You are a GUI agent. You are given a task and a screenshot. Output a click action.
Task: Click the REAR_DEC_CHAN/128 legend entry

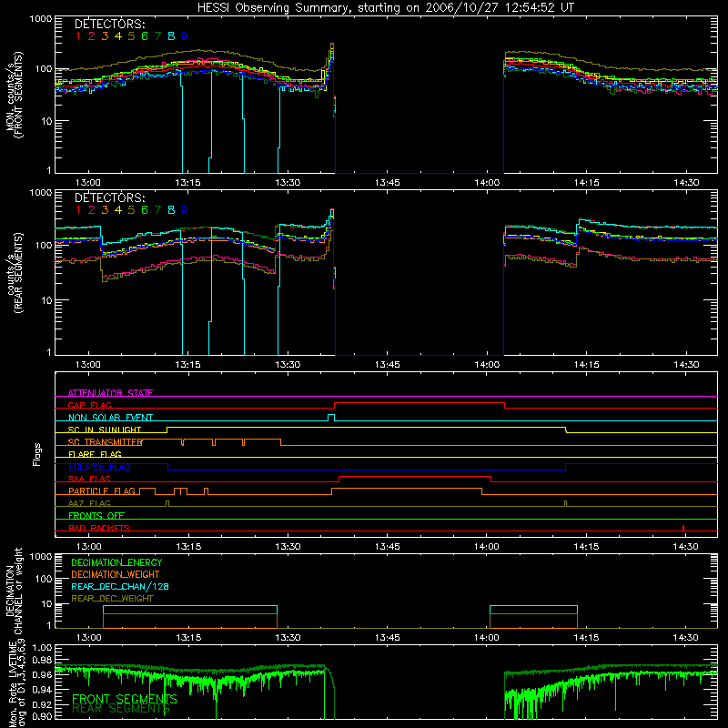pos(120,586)
